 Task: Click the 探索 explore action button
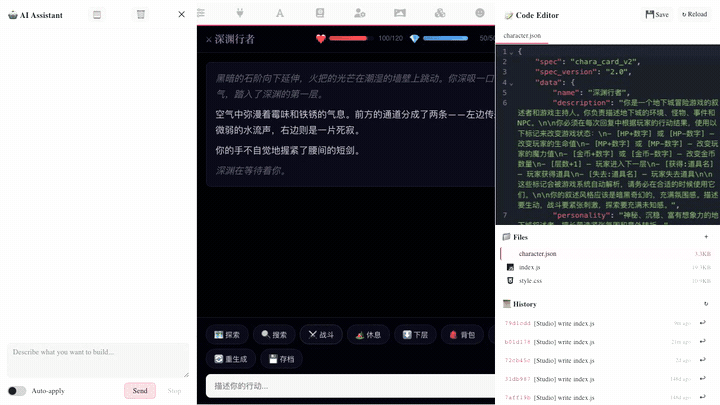(x=227, y=335)
